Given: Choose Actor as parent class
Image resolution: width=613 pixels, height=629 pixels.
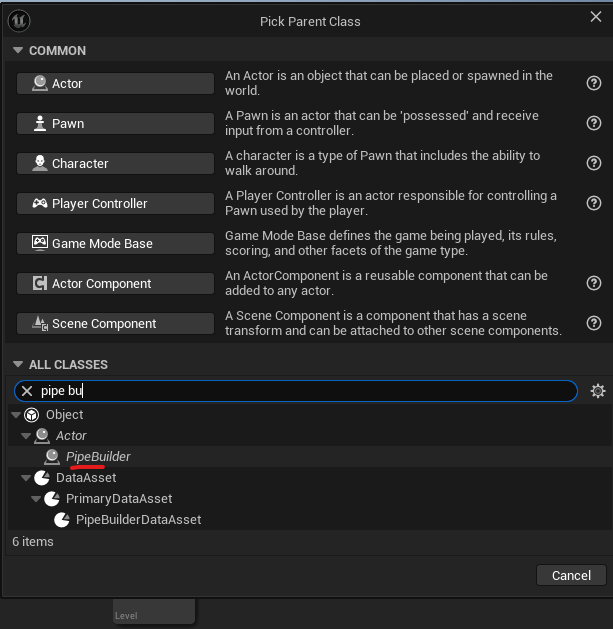Looking at the screenshot, I should tap(115, 84).
